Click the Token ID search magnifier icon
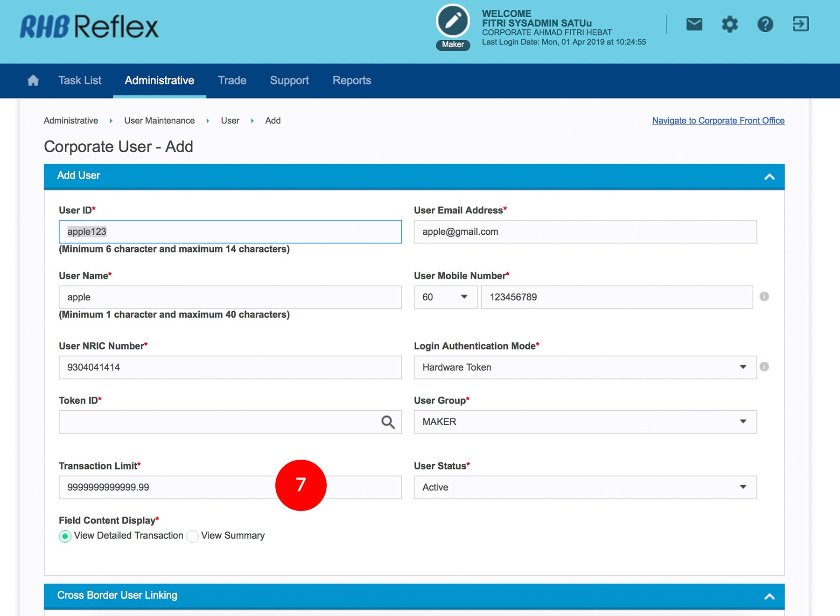The image size is (840, 616). 388,422
